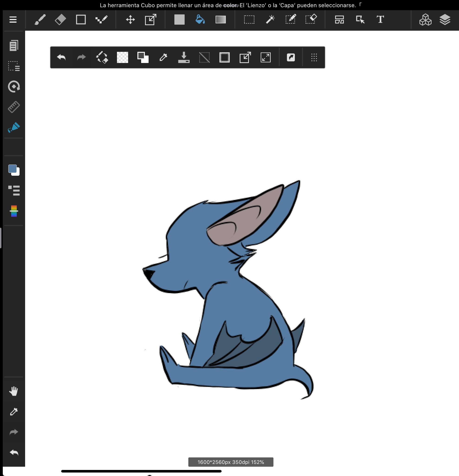
Task: Select the Selection Pen tool
Action: tap(291, 19)
